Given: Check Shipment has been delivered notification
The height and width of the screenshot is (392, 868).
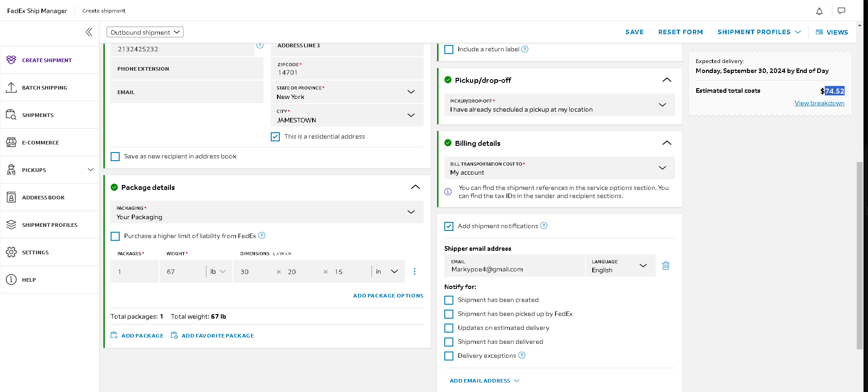Looking at the screenshot, I should point(449,342).
